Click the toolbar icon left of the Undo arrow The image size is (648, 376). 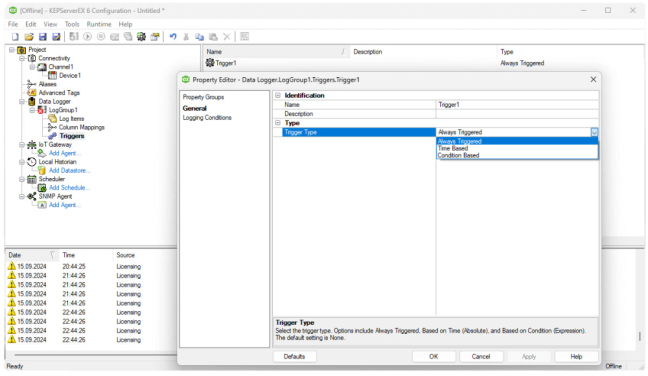(155, 37)
